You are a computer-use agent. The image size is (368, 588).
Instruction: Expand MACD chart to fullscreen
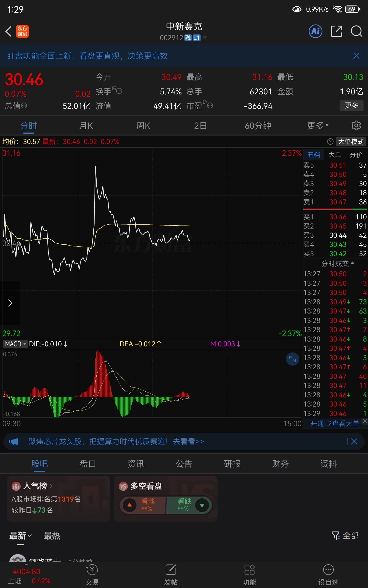tap(292, 359)
